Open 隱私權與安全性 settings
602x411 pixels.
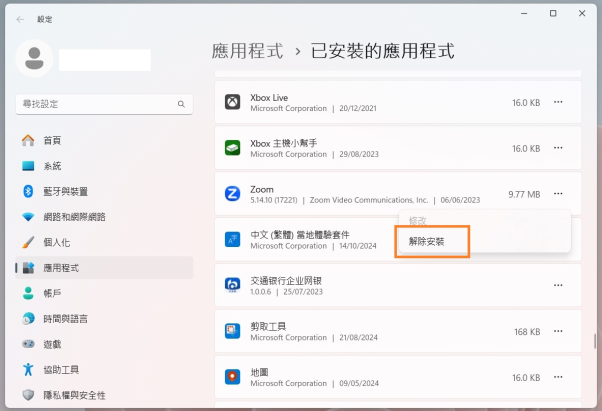[104, 395]
